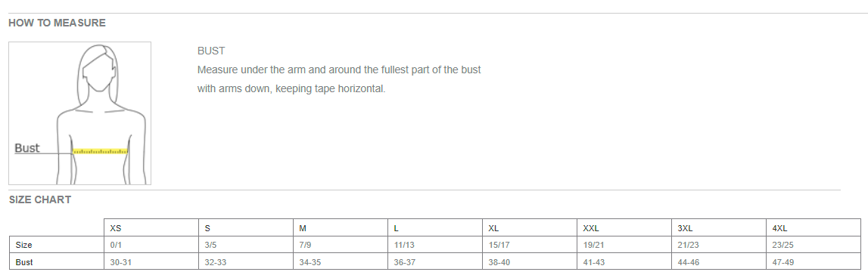Viewport: 868px width, 272px height.
Task: Click the bust measurement illustration image
Action: point(79,113)
